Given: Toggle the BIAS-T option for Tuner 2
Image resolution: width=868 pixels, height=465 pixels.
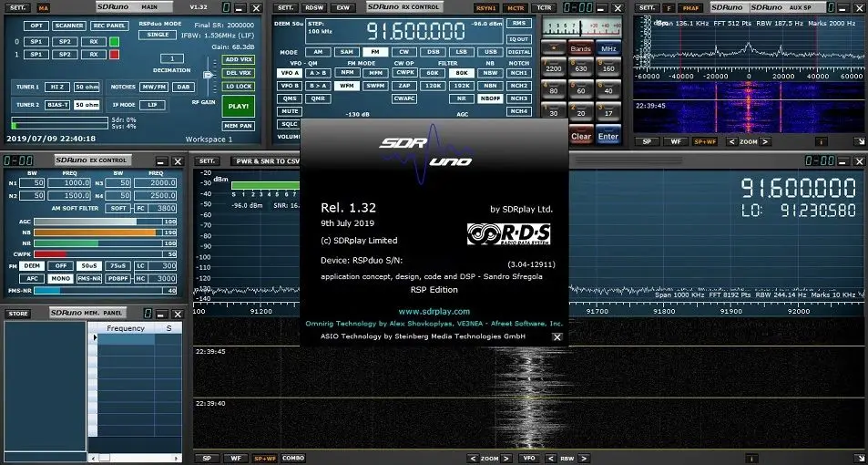Looking at the screenshot, I should point(56,105).
